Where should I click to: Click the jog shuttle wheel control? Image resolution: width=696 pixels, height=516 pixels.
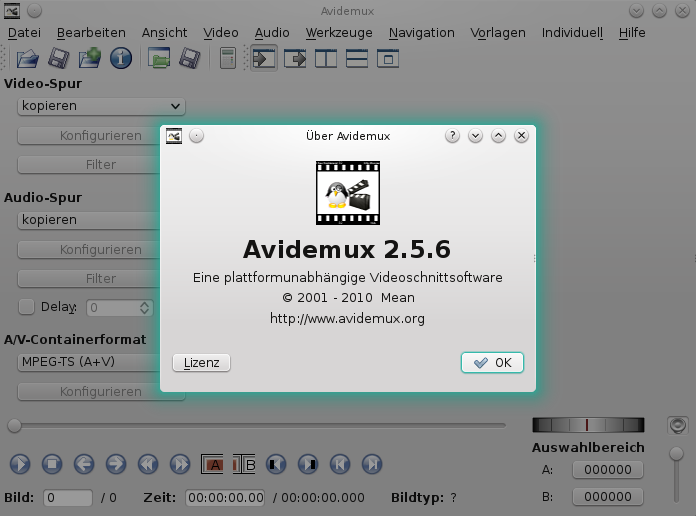coord(588,425)
